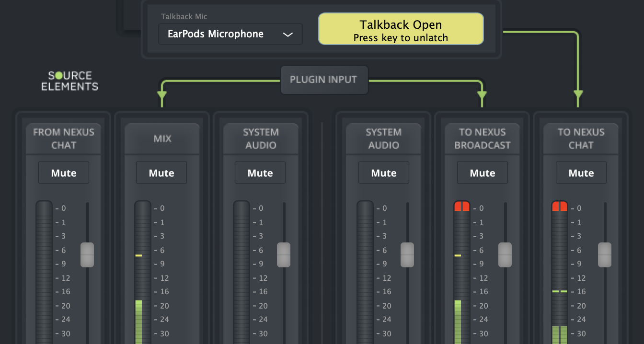Mute the System Audio channel beside To Nexus Broadcast
Screen dimensions: 644x344
pos(384,173)
